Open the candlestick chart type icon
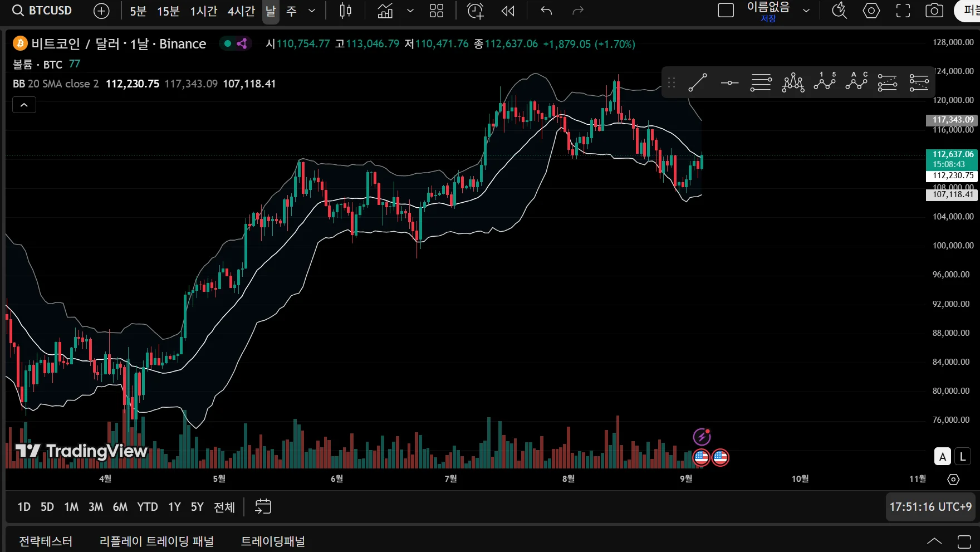Viewport: 980px width, 552px height. (x=346, y=11)
